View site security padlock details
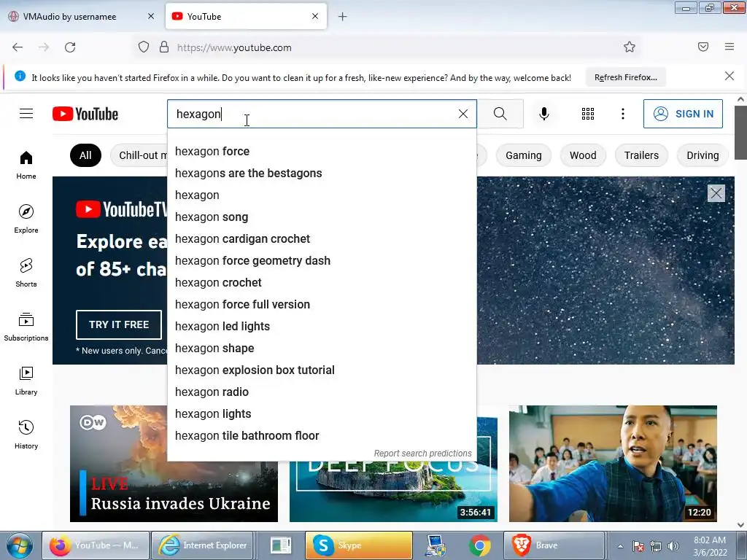747x560 pixels. tap(164, 47)
